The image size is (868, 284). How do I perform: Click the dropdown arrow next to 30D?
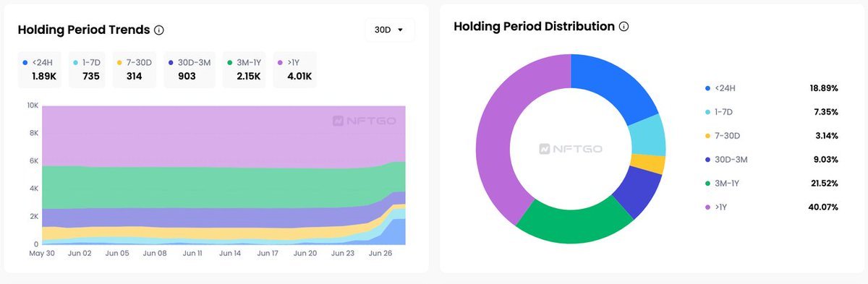click(401, 30)
